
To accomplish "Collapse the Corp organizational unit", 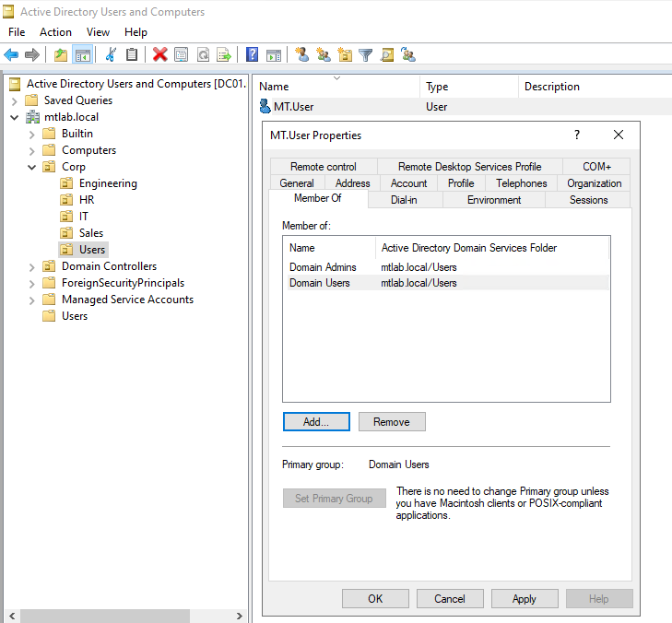I will tap(31, 167).
